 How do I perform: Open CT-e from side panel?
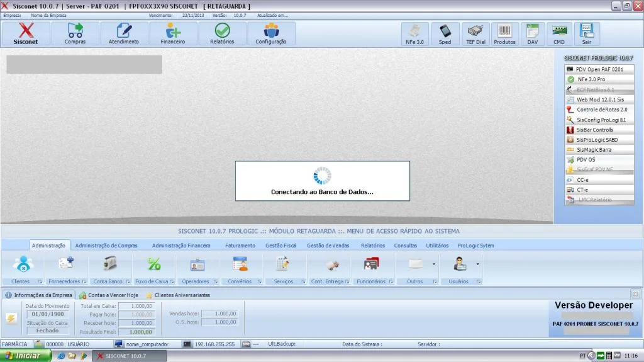599,190
